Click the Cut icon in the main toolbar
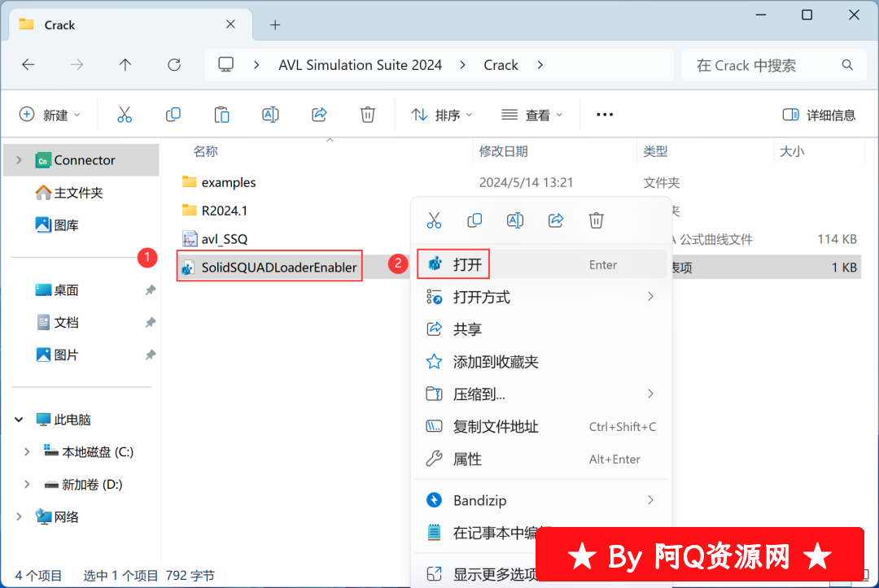 (125, 115)
